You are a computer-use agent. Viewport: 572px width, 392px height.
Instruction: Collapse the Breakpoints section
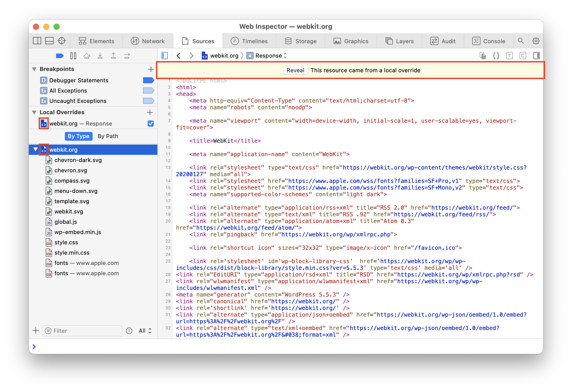click(x=34, y=69)
